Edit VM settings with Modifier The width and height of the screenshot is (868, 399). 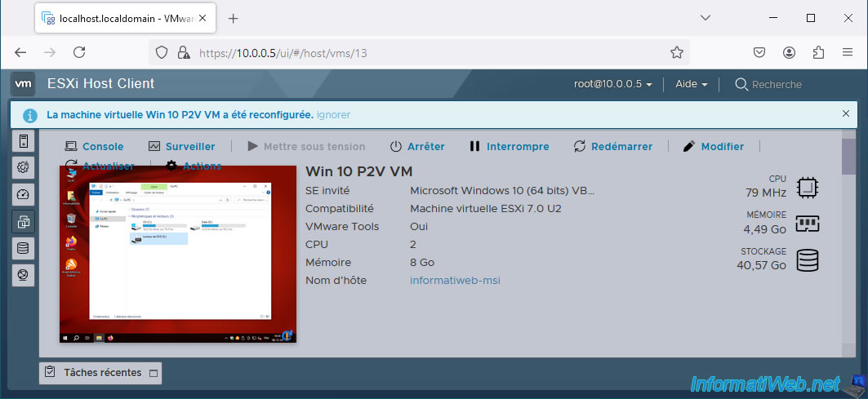[714, 147]
